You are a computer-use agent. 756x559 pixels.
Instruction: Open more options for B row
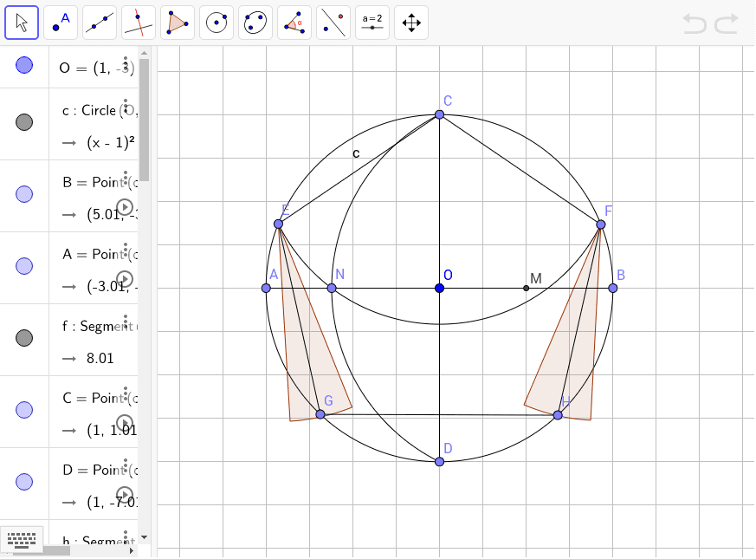(x=126, y=178)
